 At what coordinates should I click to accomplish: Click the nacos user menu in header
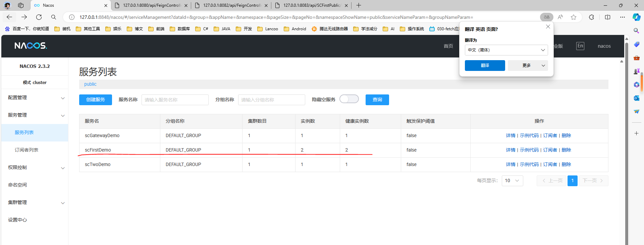pos(604,46)
